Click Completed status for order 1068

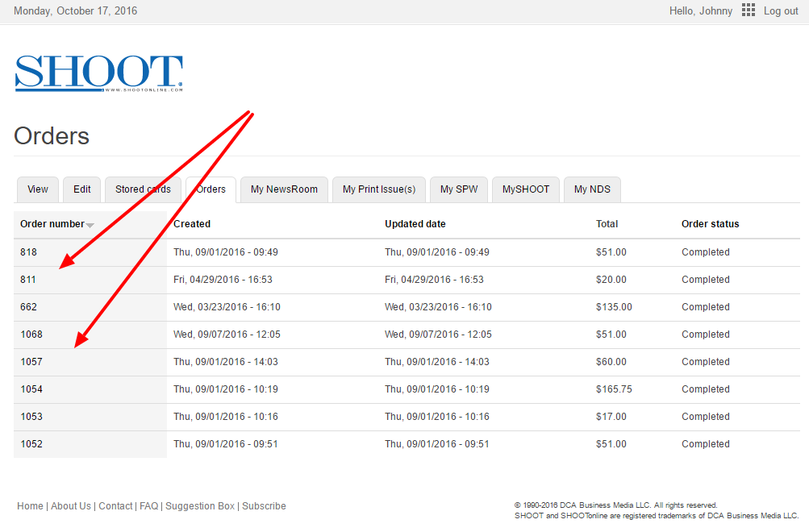click(x=705, y=334)
